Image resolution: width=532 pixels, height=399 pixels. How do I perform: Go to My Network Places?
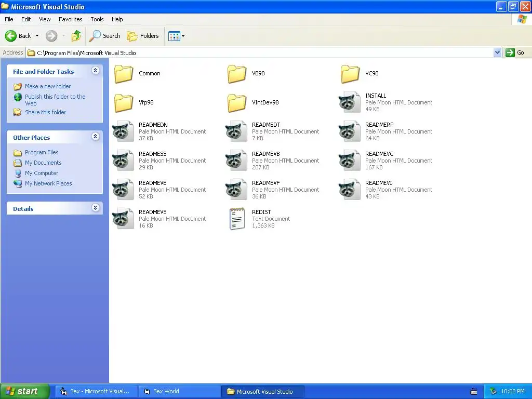(48, 183)
